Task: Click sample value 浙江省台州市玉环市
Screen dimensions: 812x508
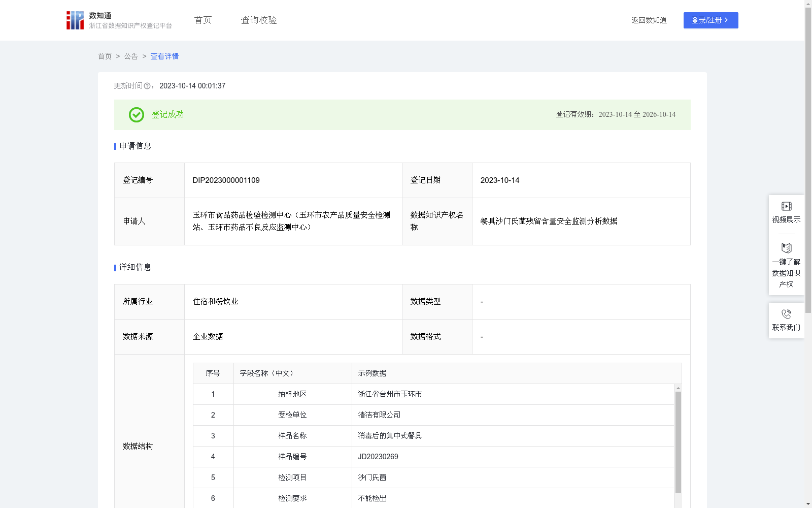Action: pyautogui.click(x=390, y=394)
